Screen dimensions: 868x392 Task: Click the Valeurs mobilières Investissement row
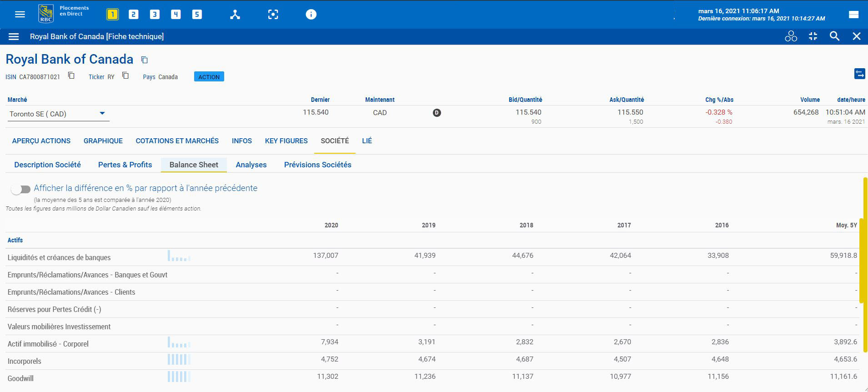point(432,327)
